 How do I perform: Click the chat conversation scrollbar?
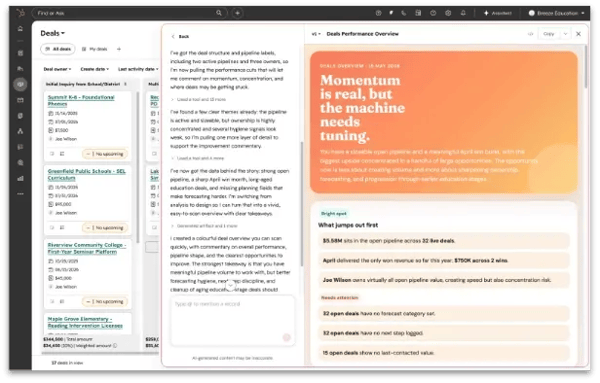tap(302, 204)
